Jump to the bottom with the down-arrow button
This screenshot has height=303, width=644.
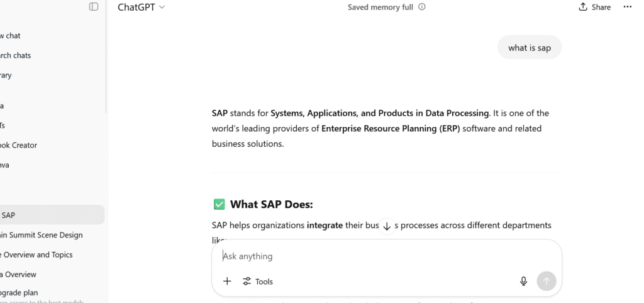point(387,226)
